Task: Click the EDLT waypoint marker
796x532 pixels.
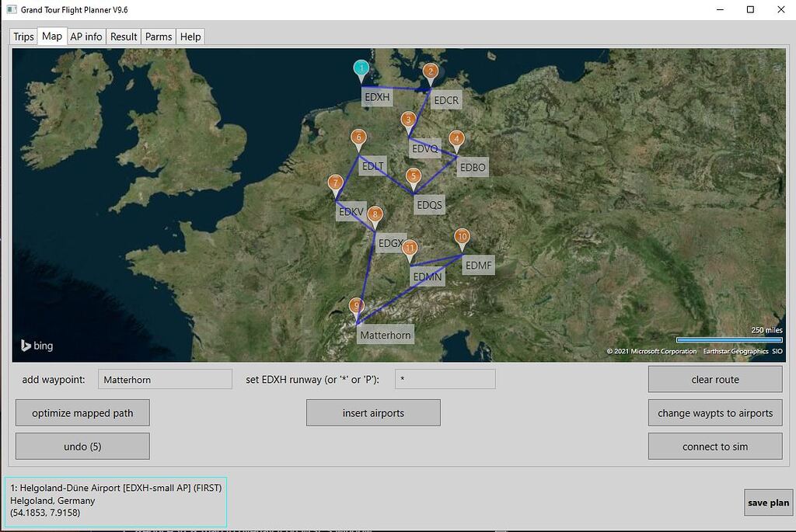Action: [358, 136]
